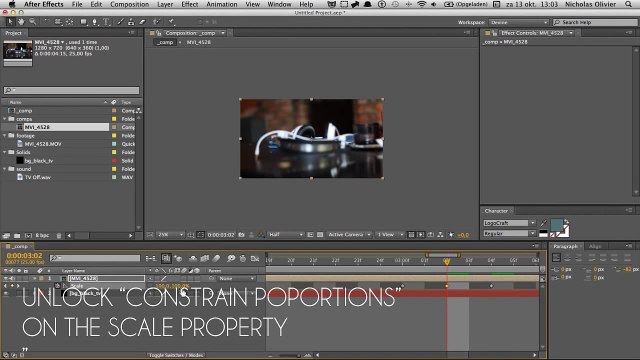Mute the MVI_4528 layer audio
640x360 pixels.
tap(12, 278)
